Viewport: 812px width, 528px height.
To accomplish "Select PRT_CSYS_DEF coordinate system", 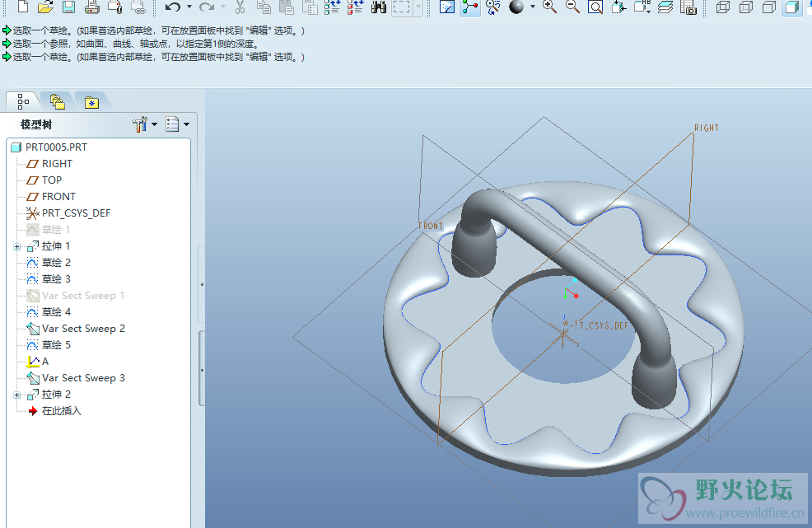I will (68, 213).
